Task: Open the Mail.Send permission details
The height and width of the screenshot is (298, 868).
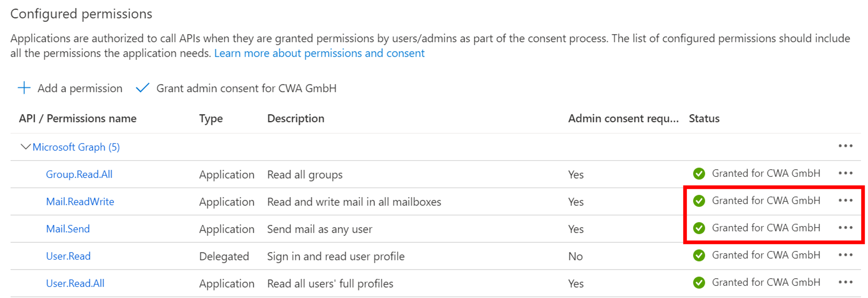Action: click(68, 229)
